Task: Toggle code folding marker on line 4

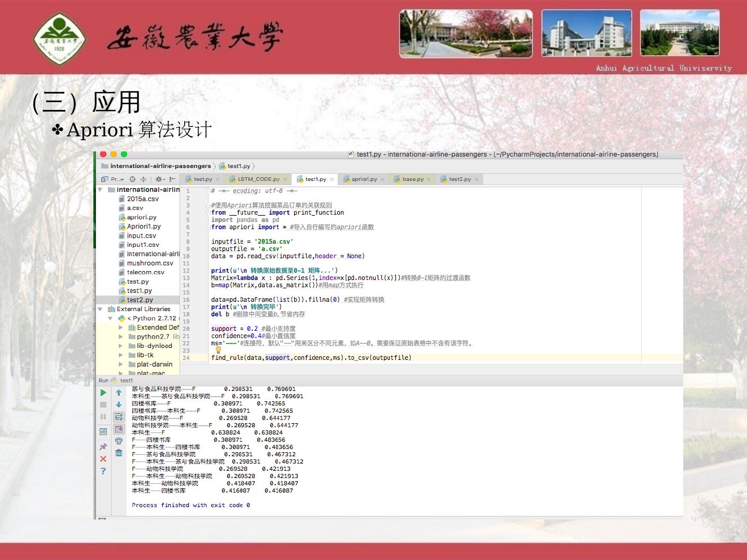Action: [208, 213]
